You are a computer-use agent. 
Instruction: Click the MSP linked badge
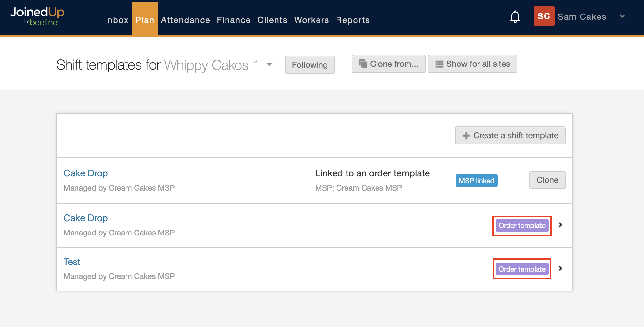coord(476,181)
